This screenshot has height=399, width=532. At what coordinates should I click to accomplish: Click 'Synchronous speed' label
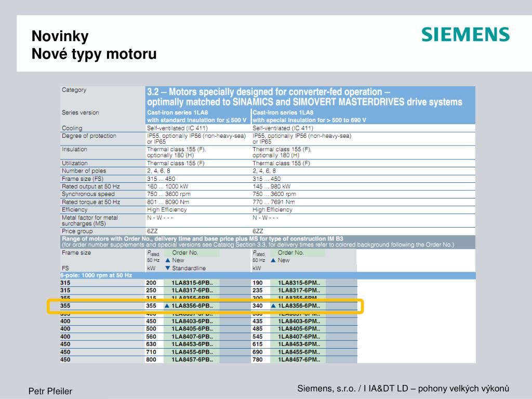coord(88,194)
